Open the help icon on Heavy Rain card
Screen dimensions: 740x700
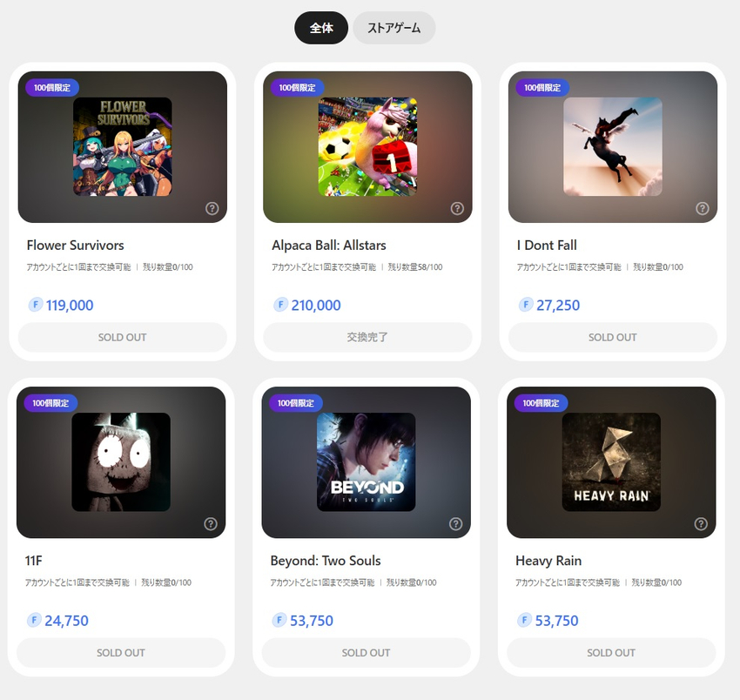(701, 523)
